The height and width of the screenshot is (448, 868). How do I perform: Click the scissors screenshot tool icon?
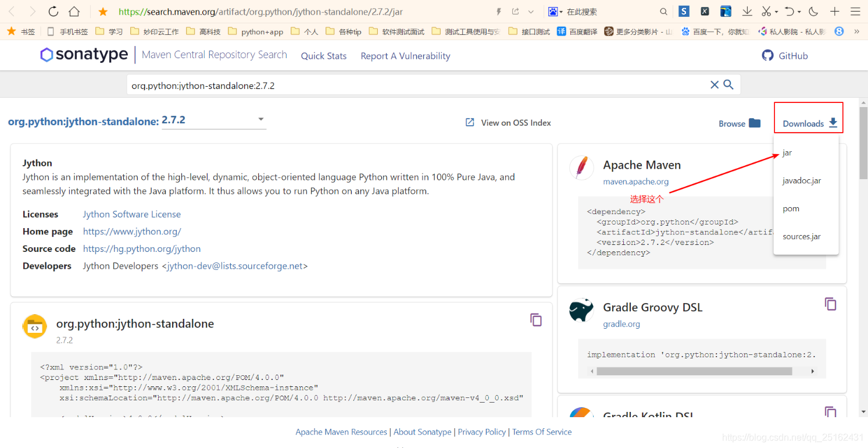coord(766,12)
